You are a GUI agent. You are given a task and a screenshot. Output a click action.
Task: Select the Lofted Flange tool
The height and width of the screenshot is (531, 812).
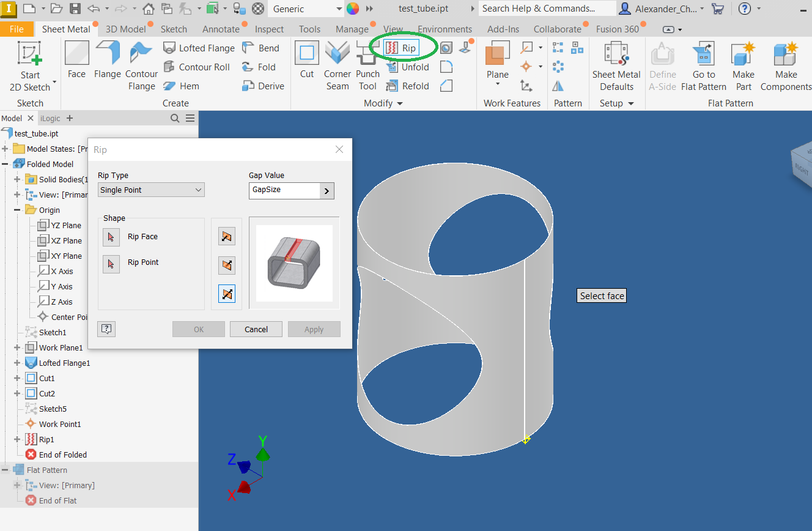click(x=199, y=47)
